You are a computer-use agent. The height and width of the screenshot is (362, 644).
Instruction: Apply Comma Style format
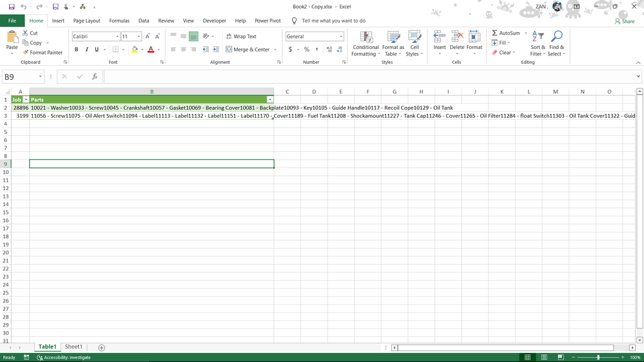pos(317,49)
